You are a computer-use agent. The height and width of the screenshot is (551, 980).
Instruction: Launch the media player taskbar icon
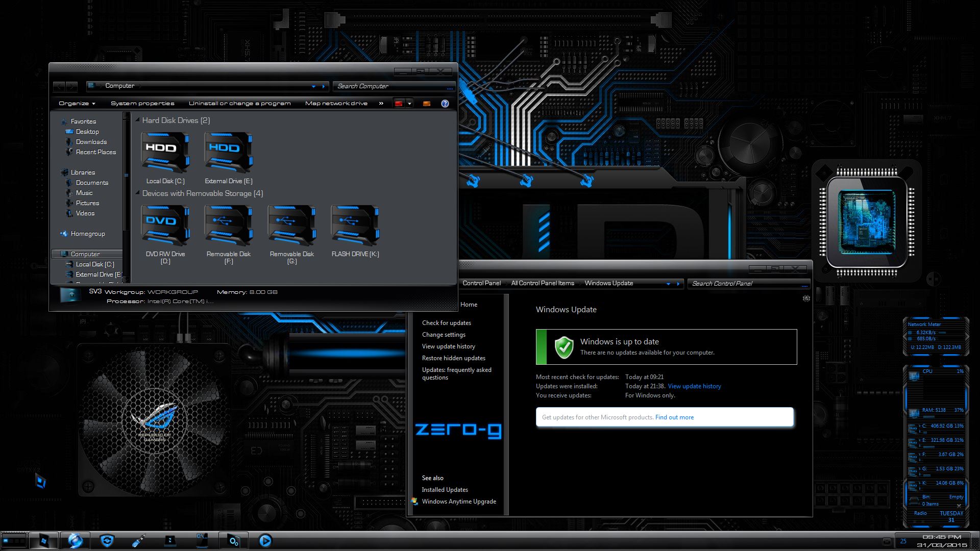(265, 540)
